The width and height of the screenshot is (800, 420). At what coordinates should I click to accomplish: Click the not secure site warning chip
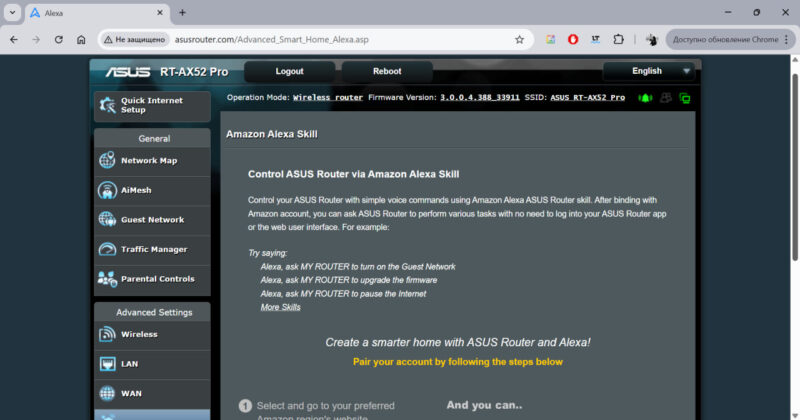click(x=135, y=39)
